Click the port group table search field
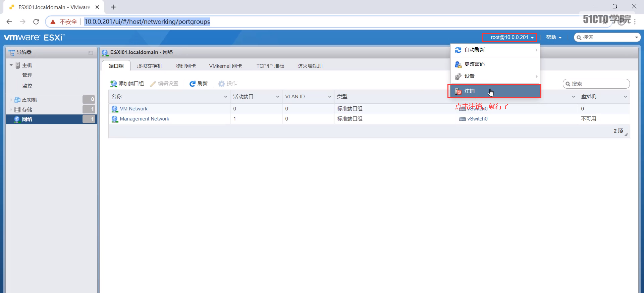The width and height of the screenshot is (644, 293). pyautogui.click(x=596, y=84)
